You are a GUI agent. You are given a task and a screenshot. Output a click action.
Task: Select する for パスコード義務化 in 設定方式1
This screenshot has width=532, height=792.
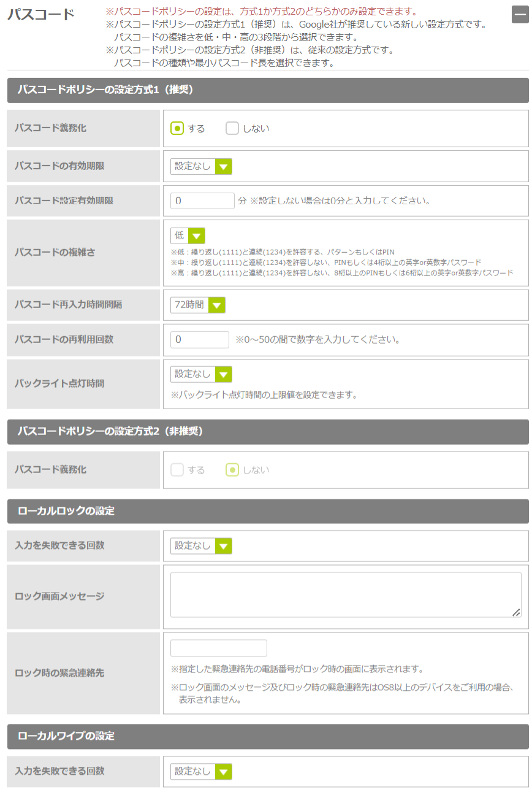pyautogui.click(x=177, y=128)
